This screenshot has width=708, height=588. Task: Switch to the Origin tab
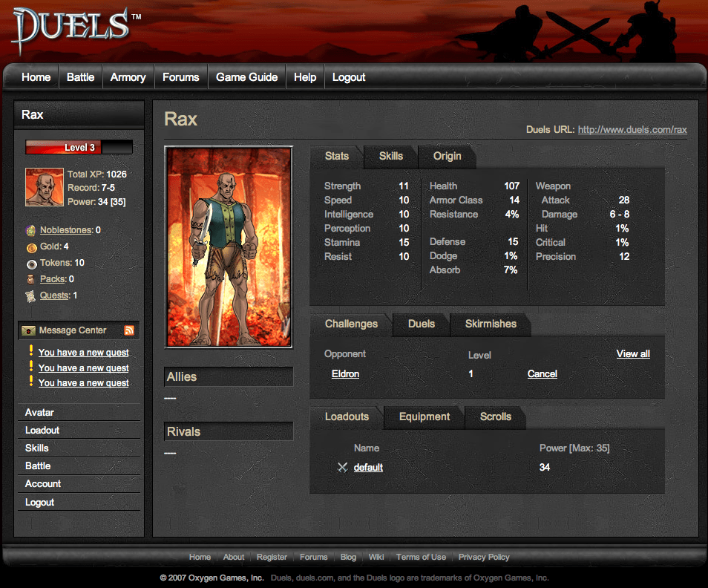tap(447, 156)
